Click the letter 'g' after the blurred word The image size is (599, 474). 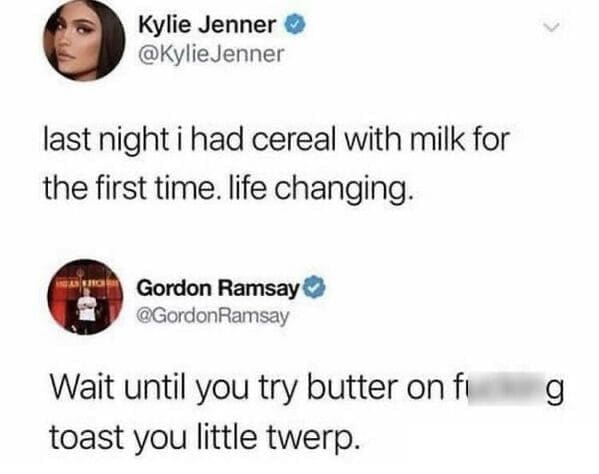(555, 391)
